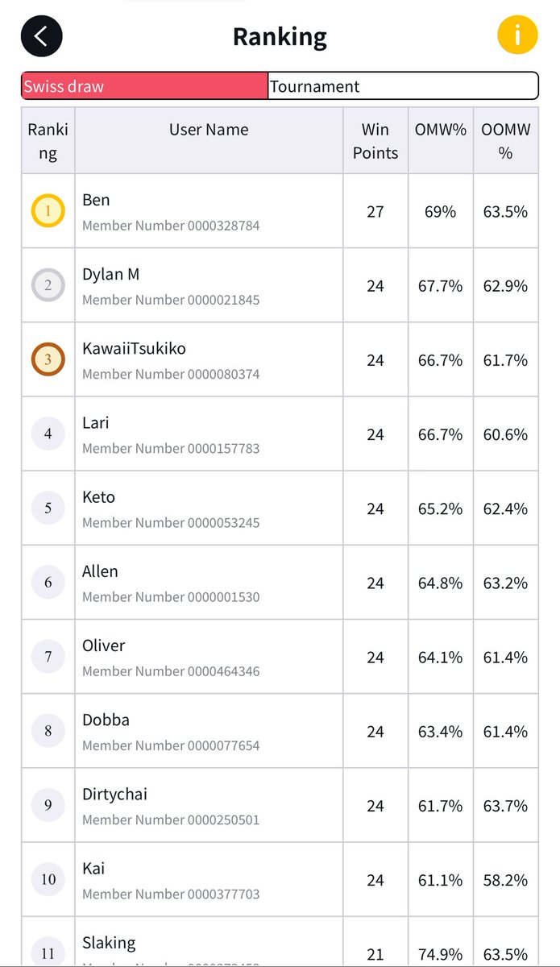Switch to the Swiss draw tab
Screen dimensions: 560x967
point(145,86)
